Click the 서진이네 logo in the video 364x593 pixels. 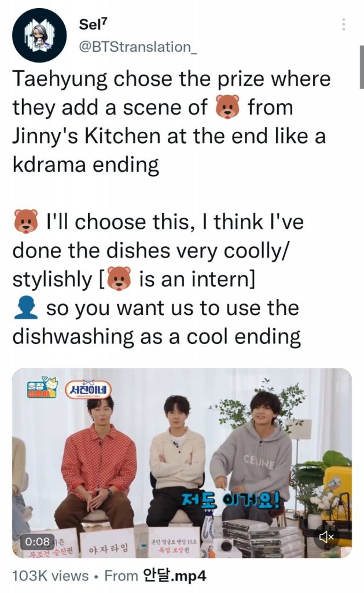(89, 390)
